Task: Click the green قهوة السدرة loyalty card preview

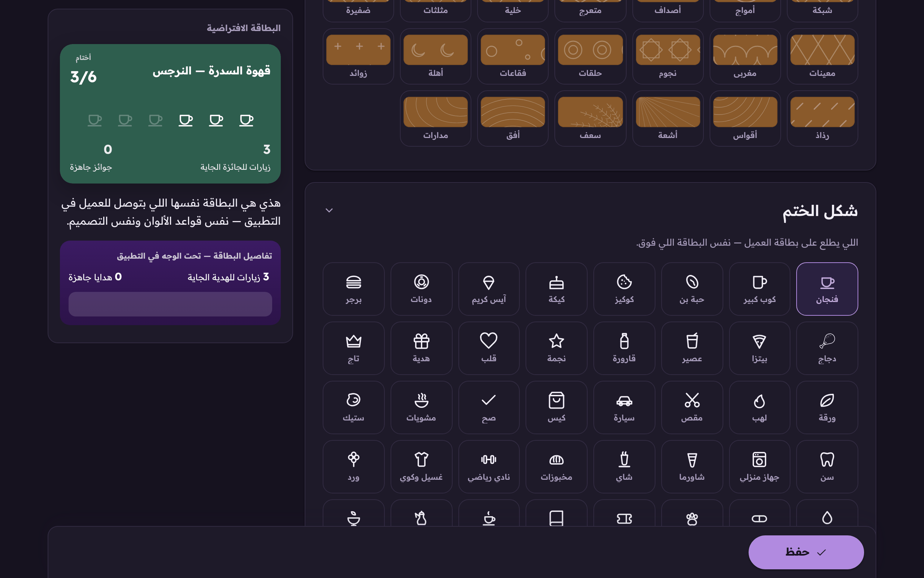Action: click(170, 113)
